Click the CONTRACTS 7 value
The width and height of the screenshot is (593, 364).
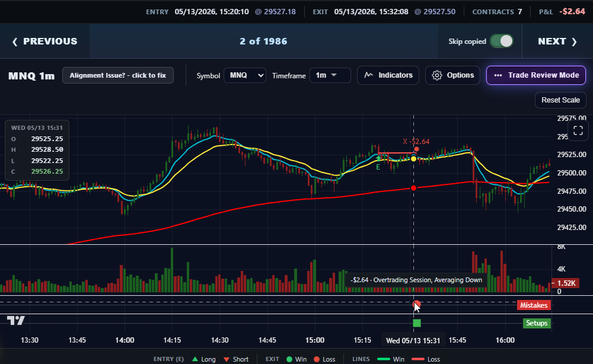[520, 12]
